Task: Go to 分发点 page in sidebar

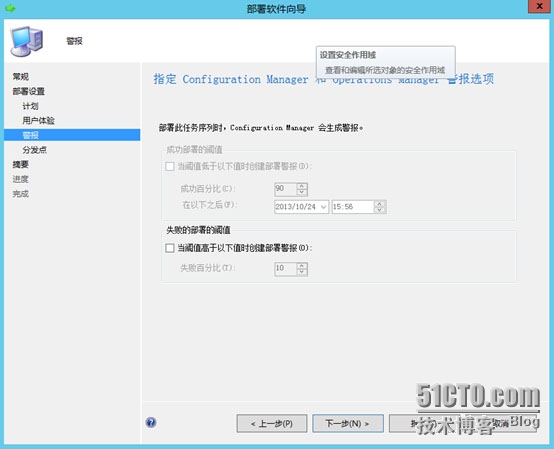Action: (x=34, y=150)
